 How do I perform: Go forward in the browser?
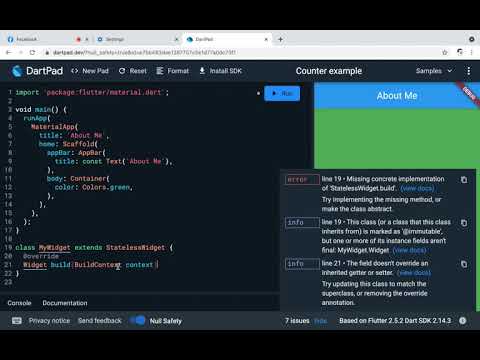[21, 52]
